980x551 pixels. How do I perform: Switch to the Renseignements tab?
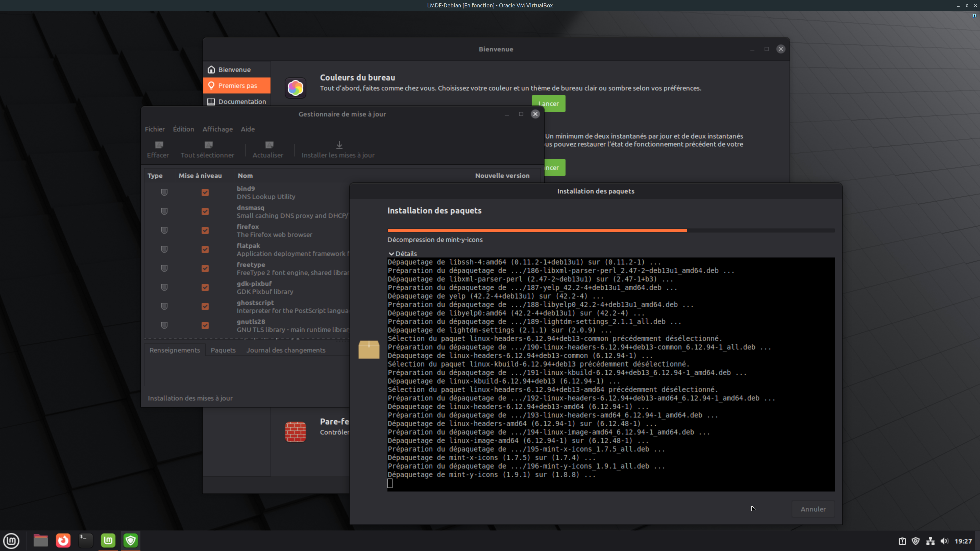(175, 350)
